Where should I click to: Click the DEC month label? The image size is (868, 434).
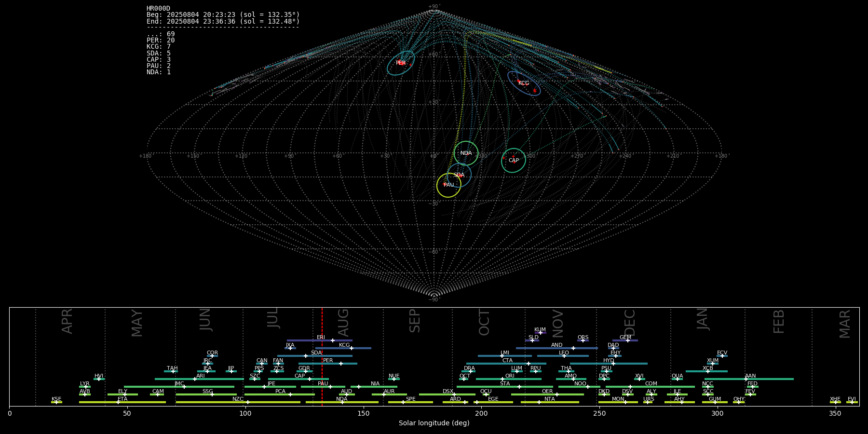[x=630, y=323]
